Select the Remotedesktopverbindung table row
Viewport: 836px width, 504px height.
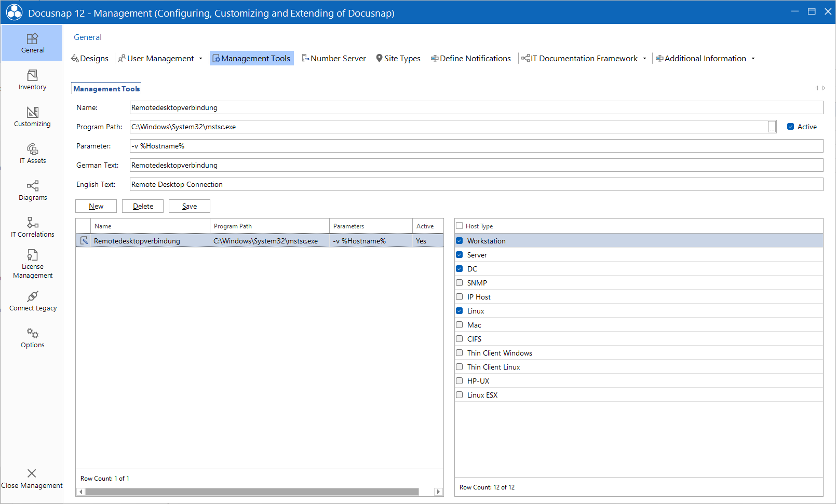click(260, 241)
